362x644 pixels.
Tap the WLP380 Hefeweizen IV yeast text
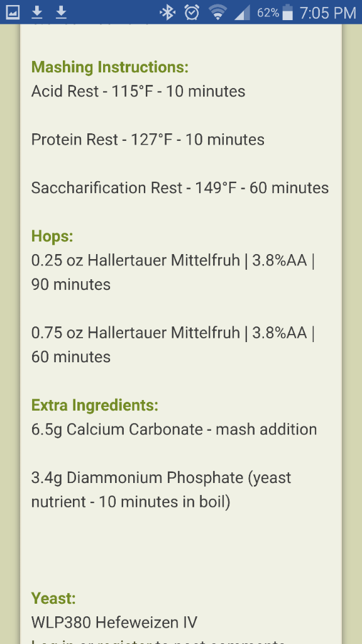coord(114,623)
